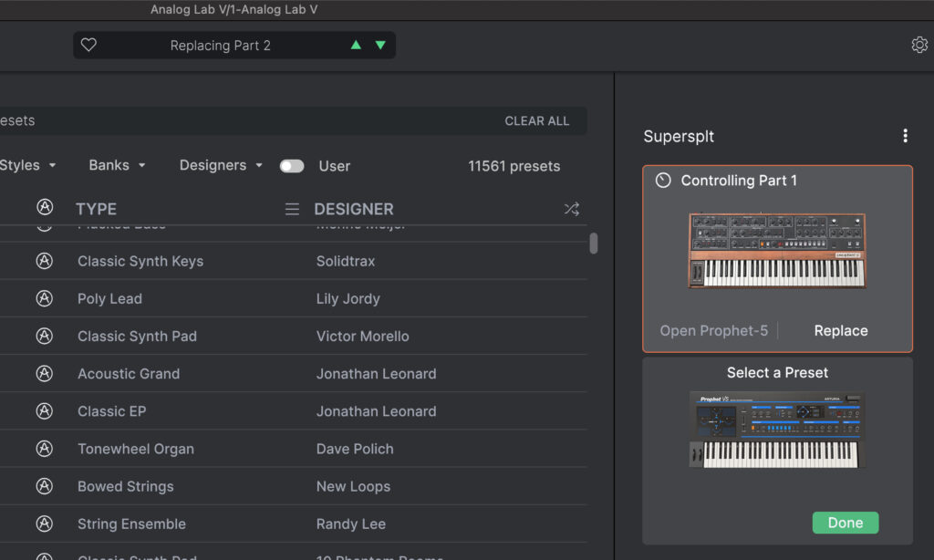Expand the Banks filter dropdown

tap(118, 165)
